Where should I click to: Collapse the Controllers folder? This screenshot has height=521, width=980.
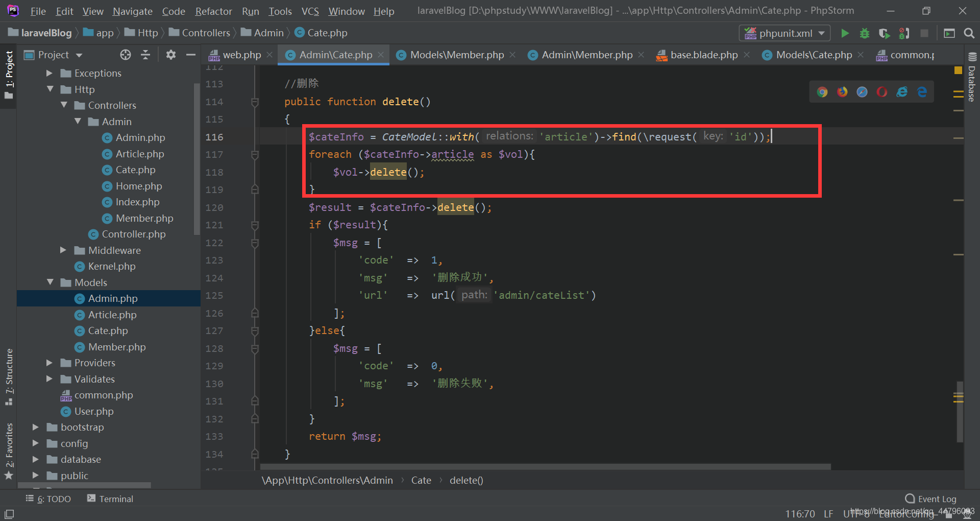coord(64,105)
